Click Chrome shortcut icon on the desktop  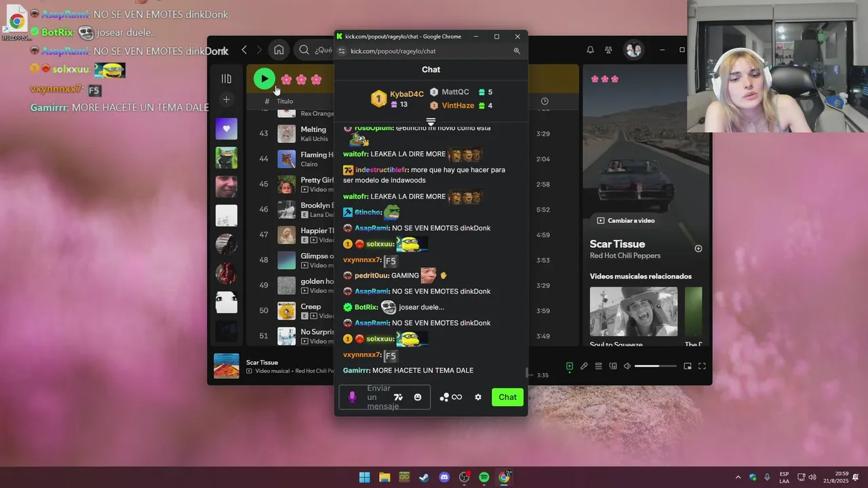(16, 22)
